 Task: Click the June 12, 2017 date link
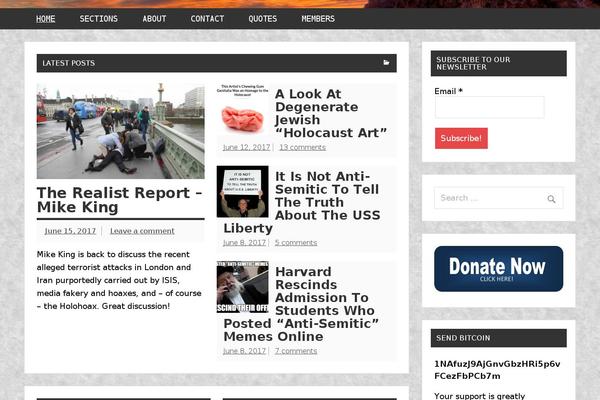[246, 147]
